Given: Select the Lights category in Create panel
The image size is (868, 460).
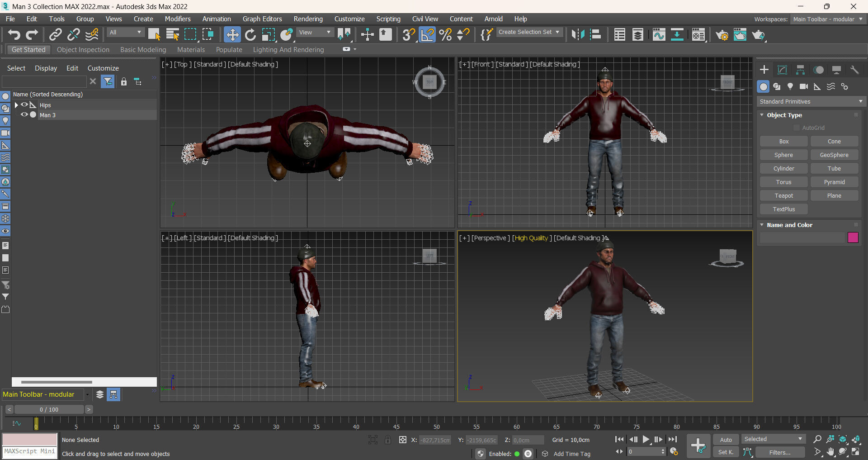Looking at the screenshot, I should pyautogui.click(x=790, y=86).
